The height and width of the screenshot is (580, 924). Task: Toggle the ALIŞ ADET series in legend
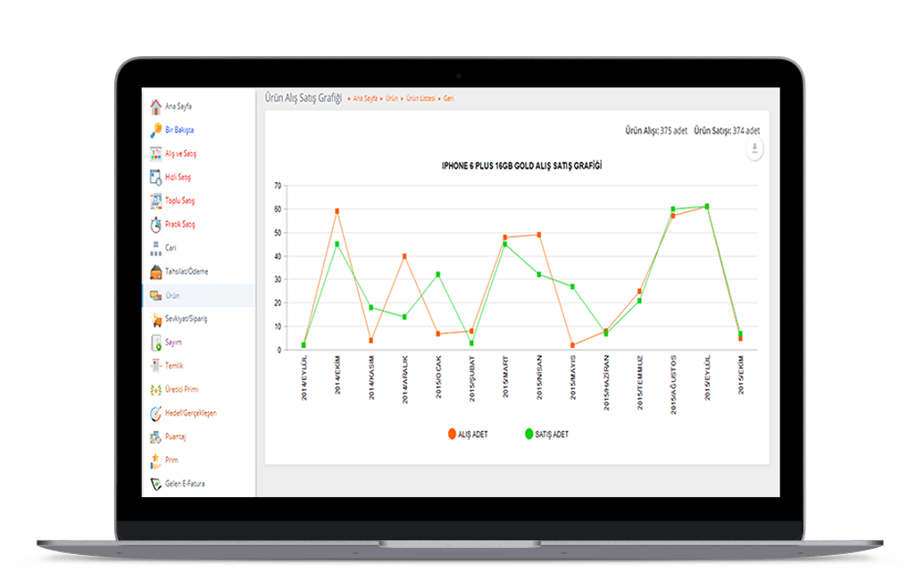click(467, 435)
